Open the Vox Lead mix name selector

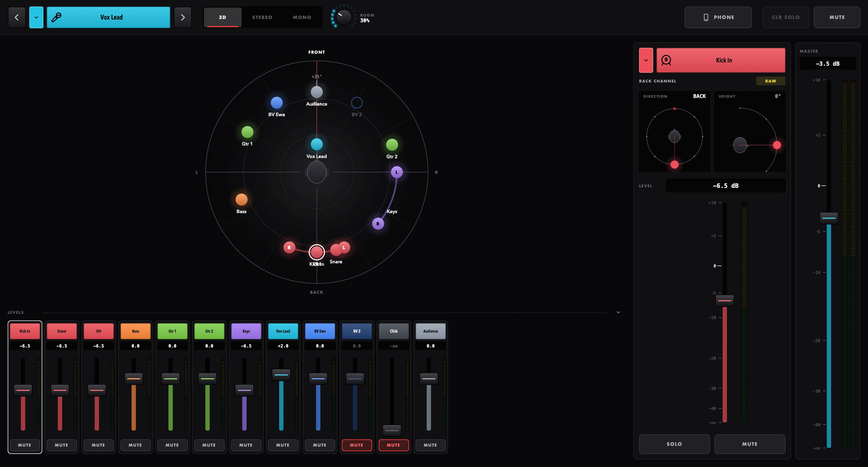tap(108, 17)
